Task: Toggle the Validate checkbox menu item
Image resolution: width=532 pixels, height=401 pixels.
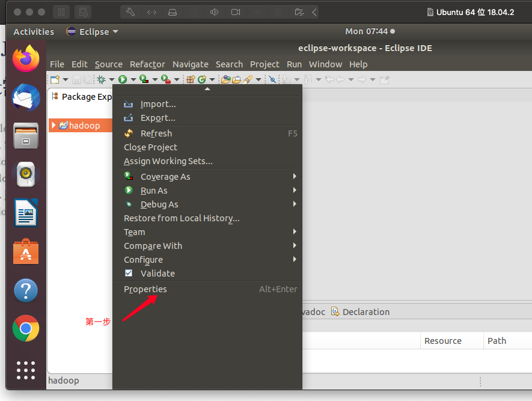Action: [207, 274]
